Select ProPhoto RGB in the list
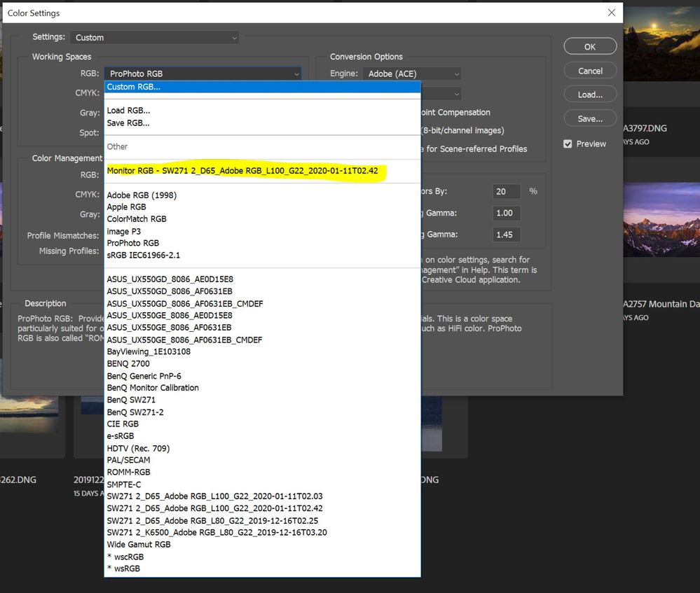Viewport: 700px width, 593px height. coord(263,243)
